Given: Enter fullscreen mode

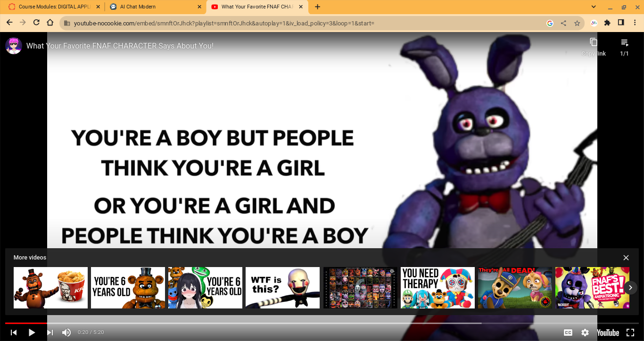Looking at the screenshot, I should point(630,333).
